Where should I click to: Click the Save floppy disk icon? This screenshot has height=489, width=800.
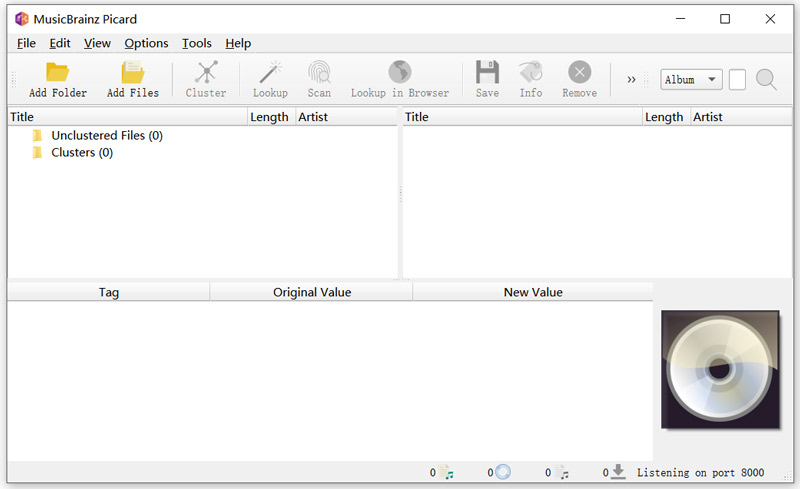coord(487,72)
